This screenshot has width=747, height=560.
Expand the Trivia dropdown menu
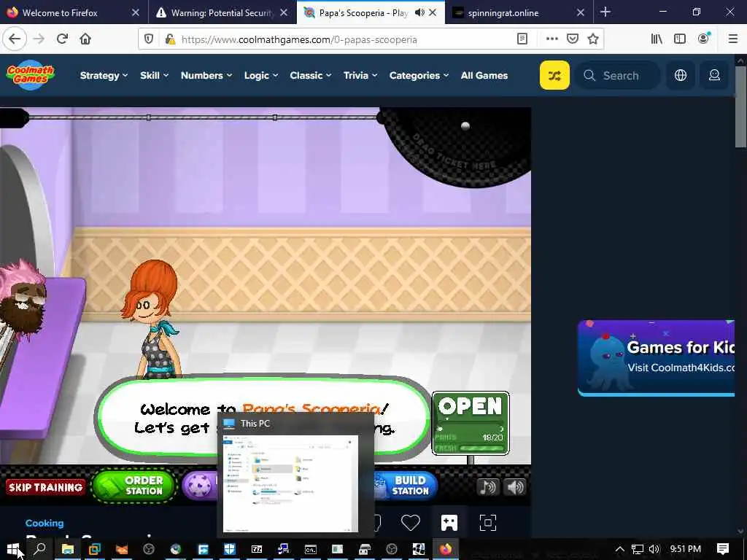360,75
